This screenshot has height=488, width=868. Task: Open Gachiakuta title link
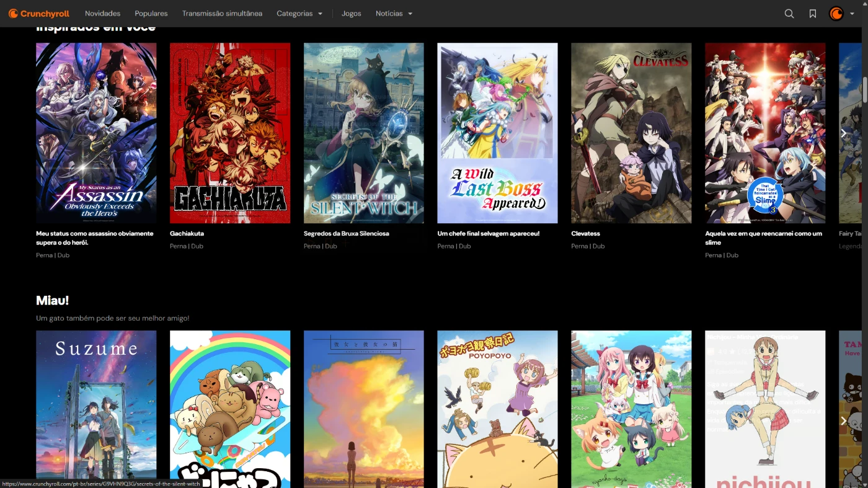(x=187, y=234)
